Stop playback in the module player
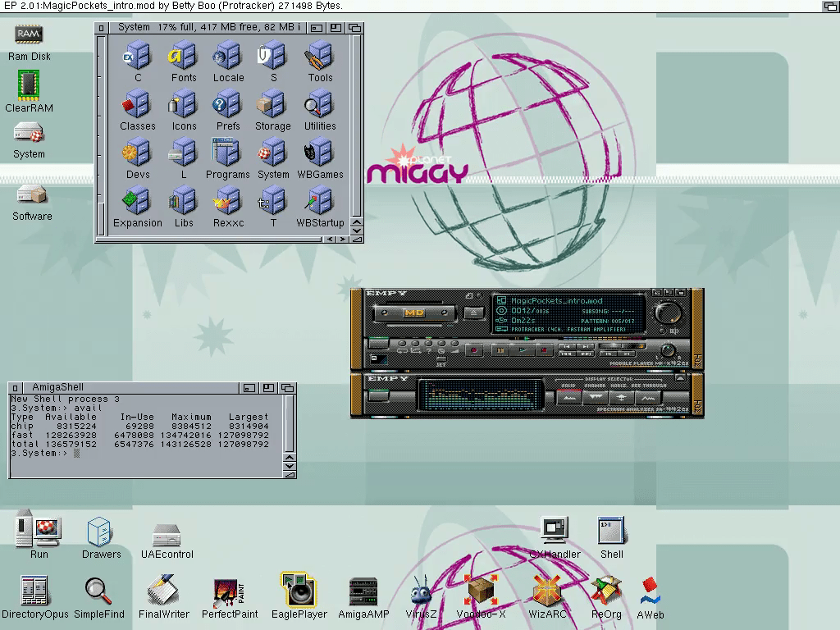This screenshot has width=840, height=630. (x=545, y=349)
